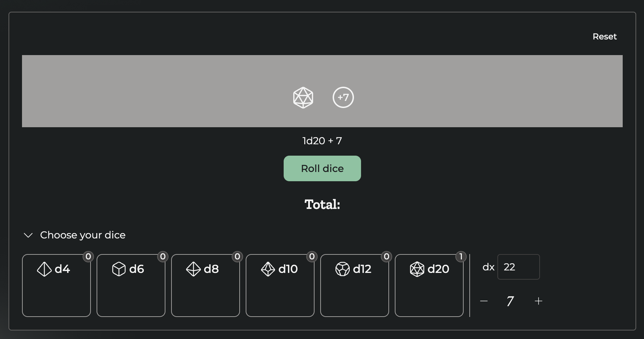644x339 pixels.
Task: Click the +7 modifier circle in tray
Action: 343,97
